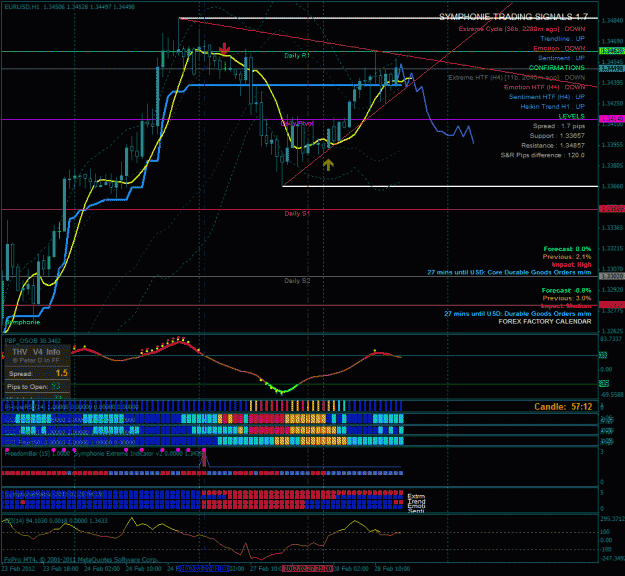Click 'Heikin Trend H1 : UP' label

click(552, 107)
